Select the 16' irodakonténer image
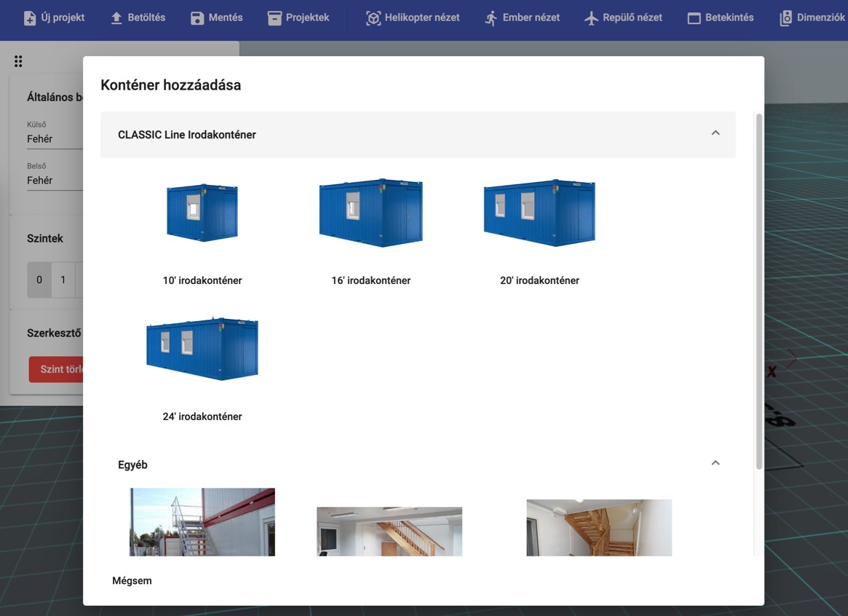Image resolution: width=848 pixels, height=616 pixels. pyautogui.click(x=371, y=213)
